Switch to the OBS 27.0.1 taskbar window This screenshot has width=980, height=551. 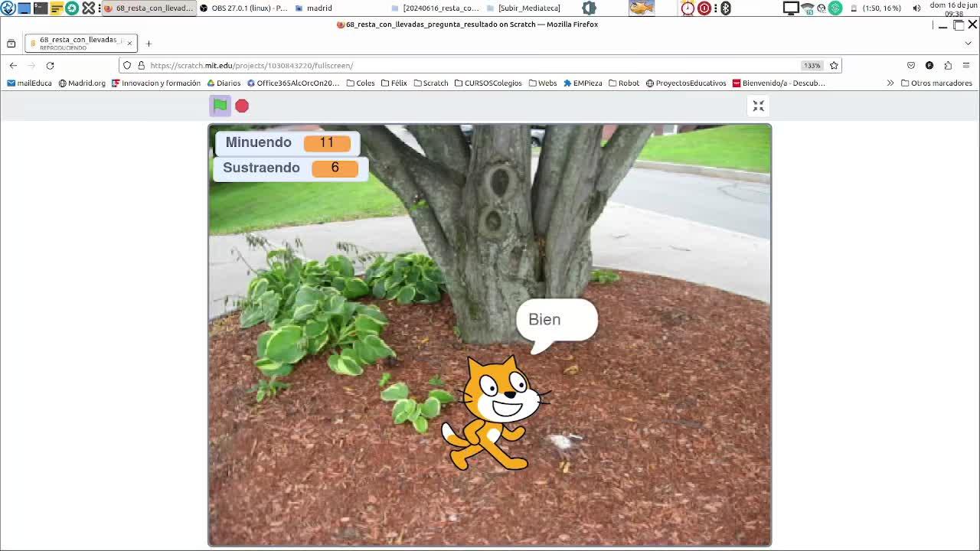point(243,8)
